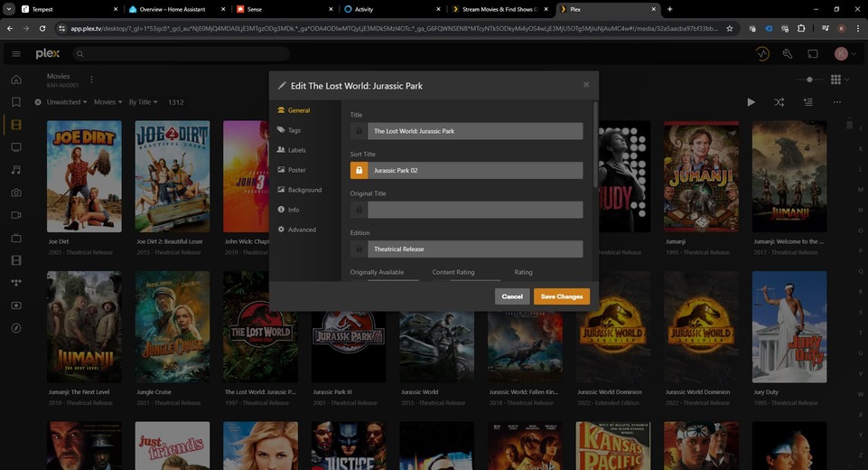This screenshot has width=868, height=470.
Task: Click the Save Changes button
Action: [x=562, y=296]
